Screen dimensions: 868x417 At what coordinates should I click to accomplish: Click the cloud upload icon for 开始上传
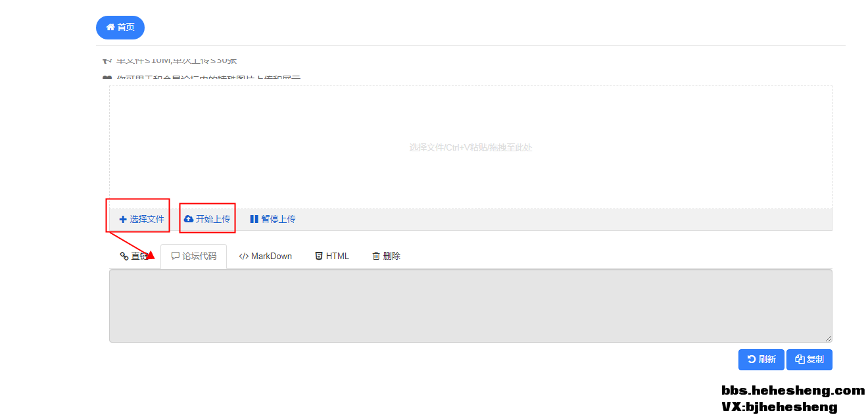click(189, 219)
